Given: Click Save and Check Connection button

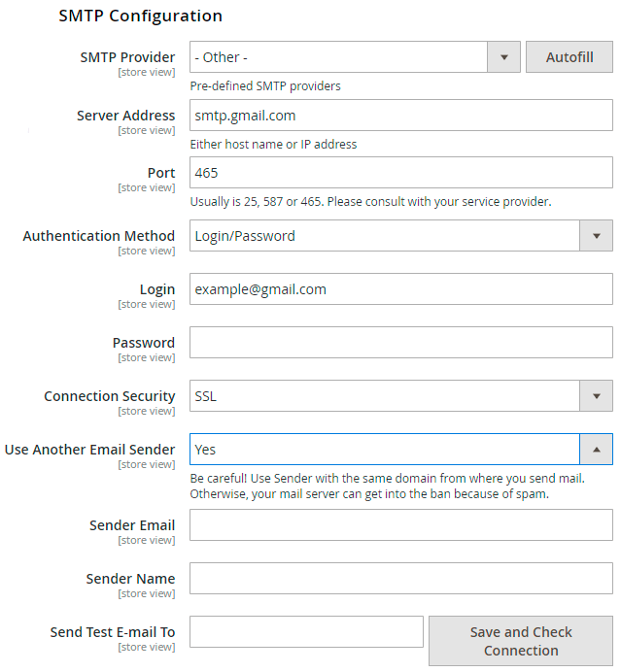Looking at the screenshot, I should coord(521,641).
